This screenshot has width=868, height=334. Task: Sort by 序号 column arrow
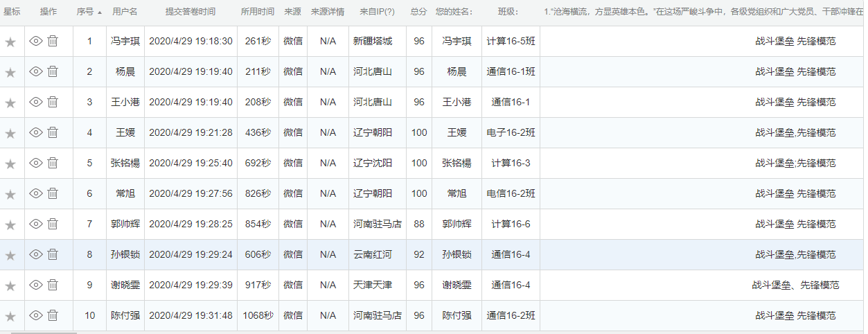99,12
